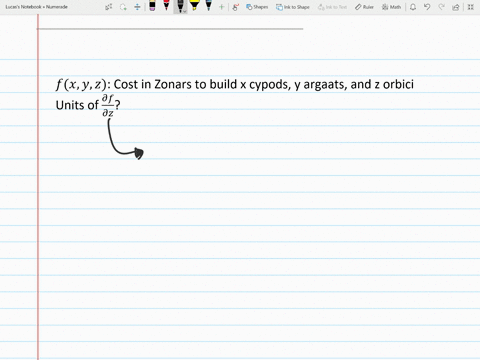Click the page title line area
The width and height of the screenshot is (480, 360).
click(x=170, y=23)
